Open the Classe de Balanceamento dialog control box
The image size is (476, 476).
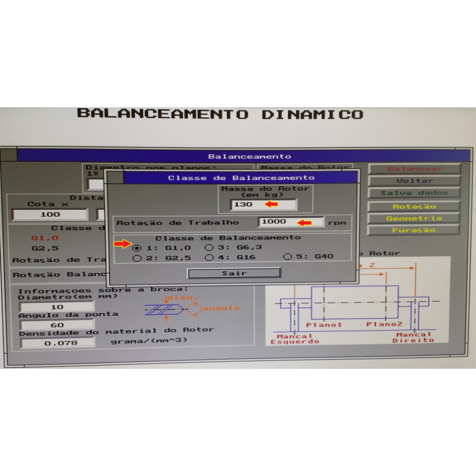point(116,177)
